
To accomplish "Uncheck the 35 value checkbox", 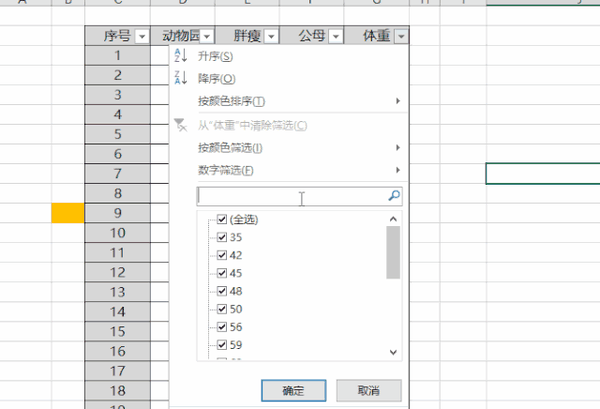I will point(222,237).
